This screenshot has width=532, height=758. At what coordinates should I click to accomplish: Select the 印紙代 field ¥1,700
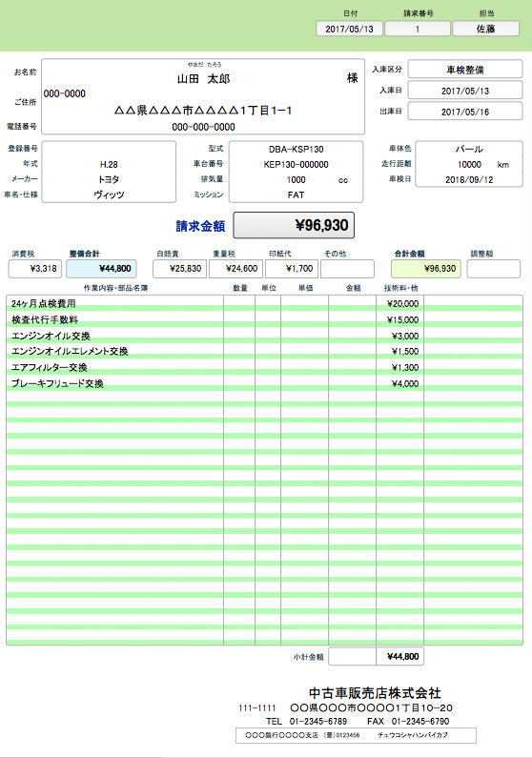click(292, 269)
